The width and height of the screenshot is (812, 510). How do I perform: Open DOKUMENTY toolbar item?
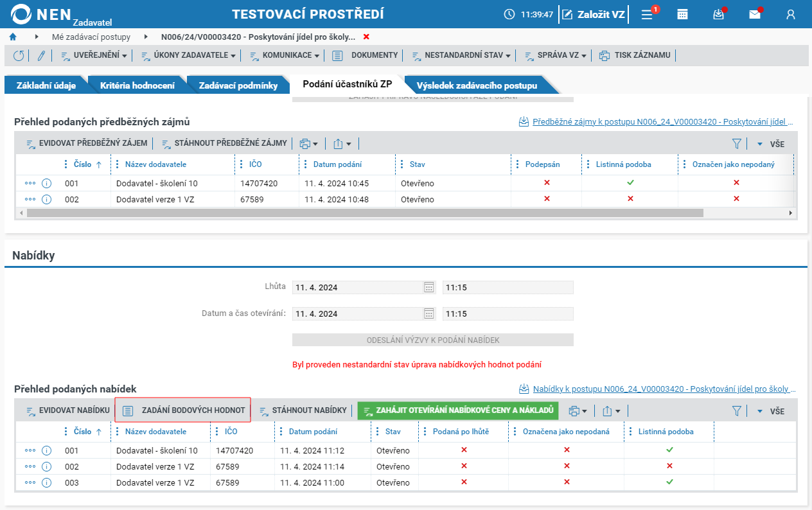coord(366,56)
